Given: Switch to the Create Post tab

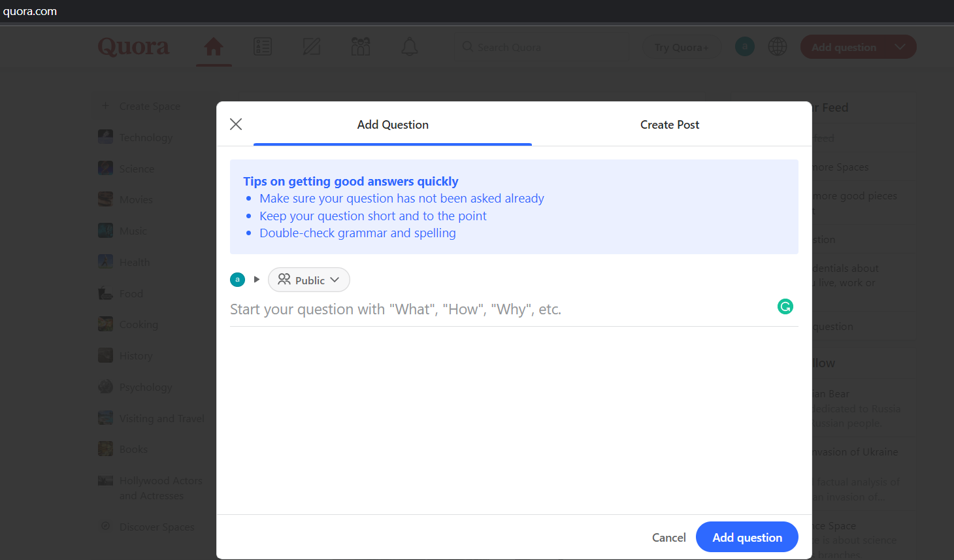Looking at the screenshot, I should click(x=670, y=125).
